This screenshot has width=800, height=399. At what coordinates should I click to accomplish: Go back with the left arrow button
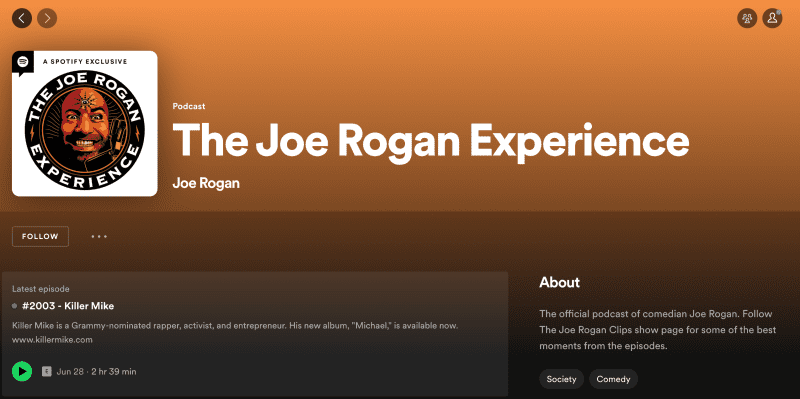point(22,18)
